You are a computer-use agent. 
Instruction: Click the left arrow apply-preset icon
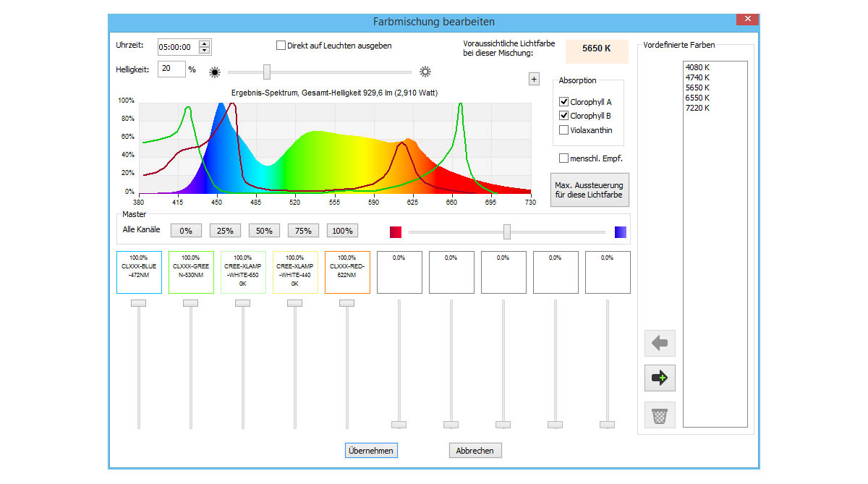659,343
